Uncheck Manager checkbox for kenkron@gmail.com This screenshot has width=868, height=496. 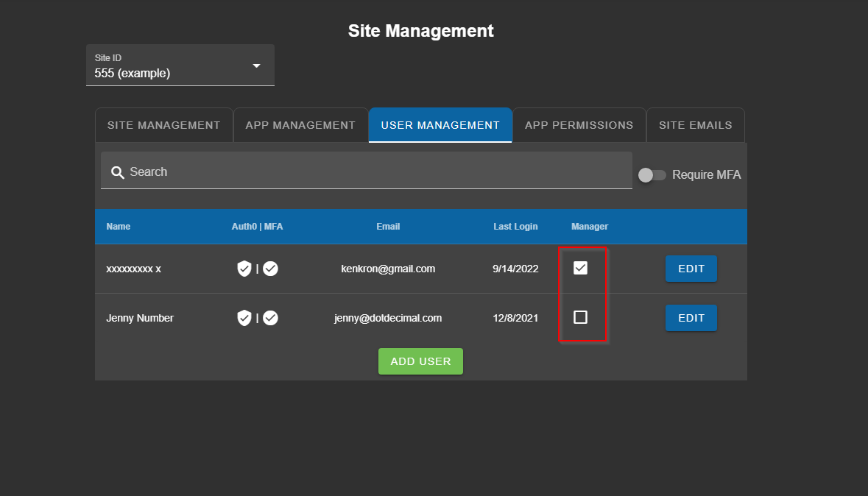coord(580,268)
